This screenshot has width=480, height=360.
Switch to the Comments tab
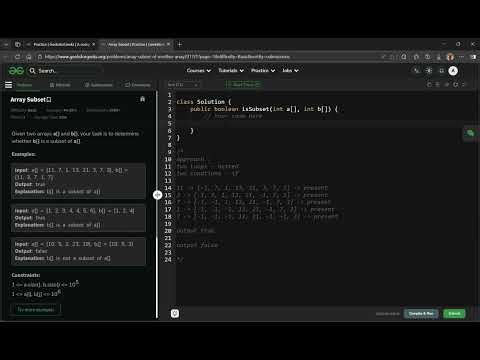pos(138,85)
